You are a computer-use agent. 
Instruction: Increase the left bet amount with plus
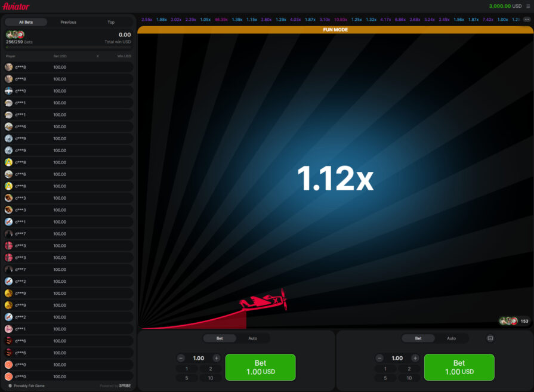pos(216,358)
